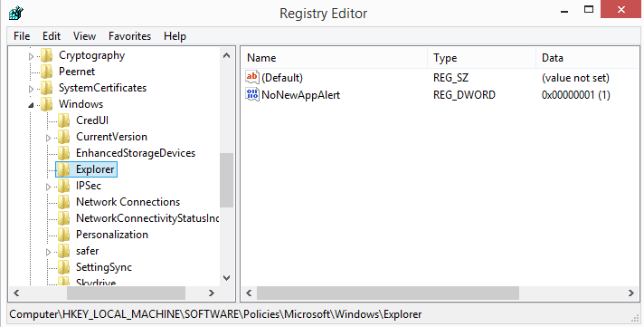Screen dimensions: 644x327
Task: Select the IPSec key
Action: 89,186
